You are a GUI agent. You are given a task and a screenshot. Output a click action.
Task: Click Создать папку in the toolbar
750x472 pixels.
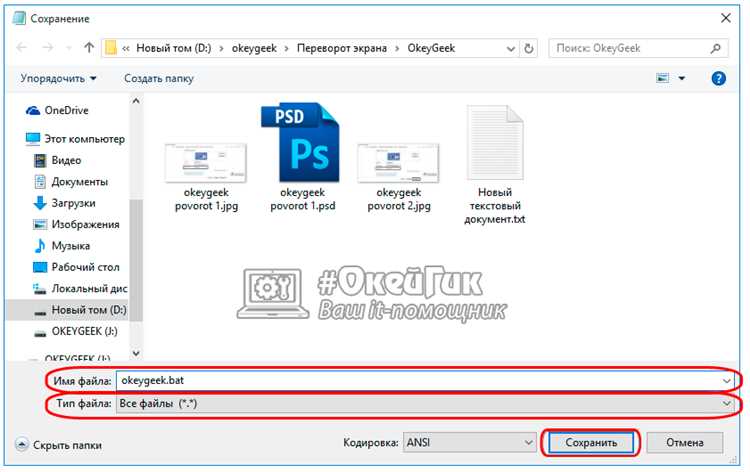coord(159,78)
